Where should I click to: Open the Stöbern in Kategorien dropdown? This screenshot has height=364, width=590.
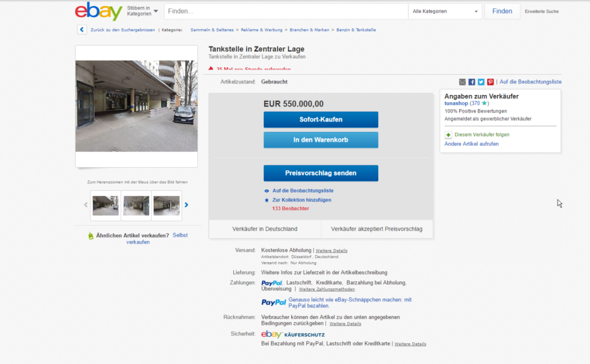[x=140, y=11]
